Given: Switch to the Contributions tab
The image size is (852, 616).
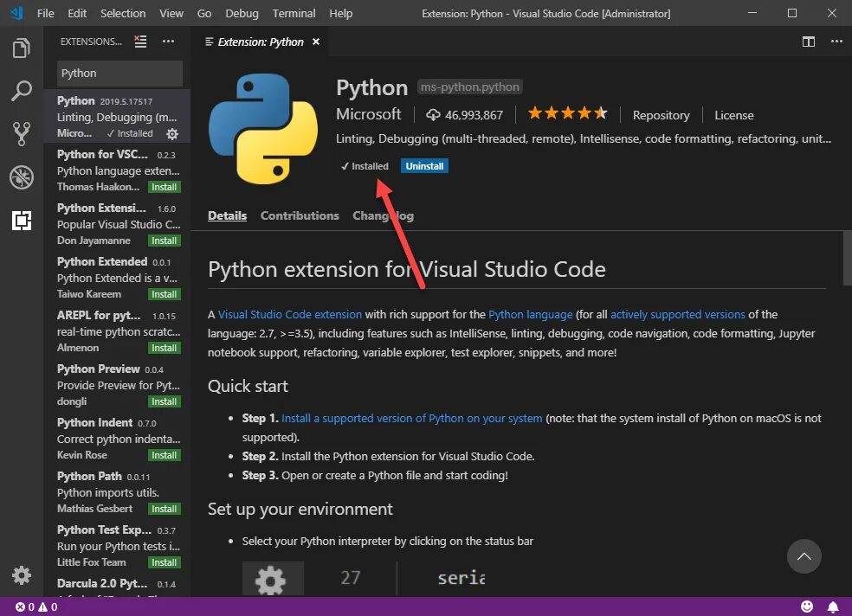Looking at the screenshot, I should click(300, 215).
